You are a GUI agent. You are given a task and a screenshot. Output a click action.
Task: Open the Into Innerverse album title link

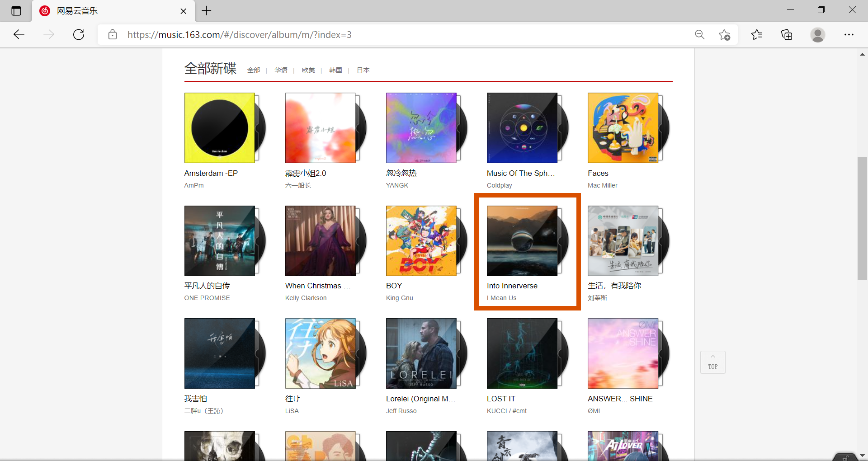click(x=512, y=286)
